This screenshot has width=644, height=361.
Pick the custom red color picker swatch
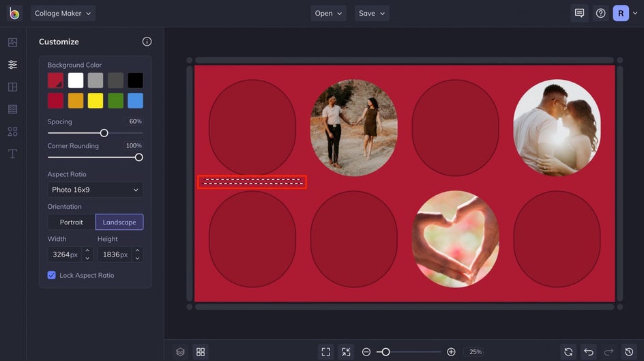(55, 81)
